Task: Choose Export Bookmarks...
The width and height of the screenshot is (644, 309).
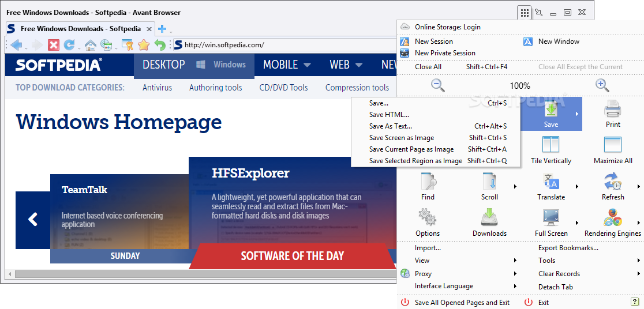Action: [568, 248]
